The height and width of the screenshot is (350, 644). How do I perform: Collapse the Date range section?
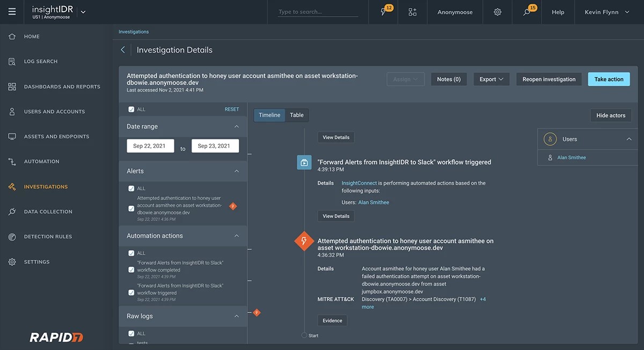[237, 126]
